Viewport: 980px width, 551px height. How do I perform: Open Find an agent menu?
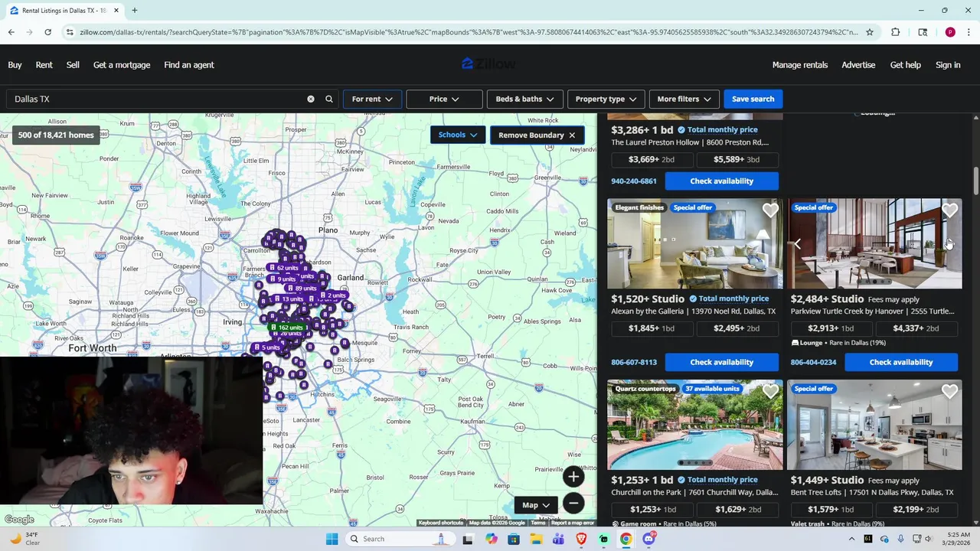189,65
